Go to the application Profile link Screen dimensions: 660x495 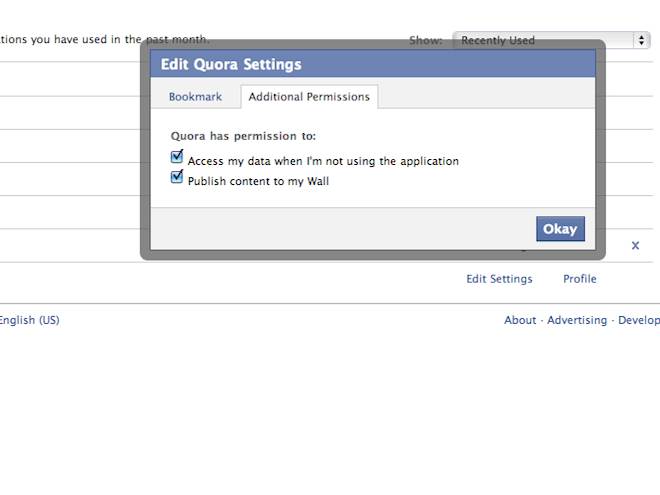579,279
